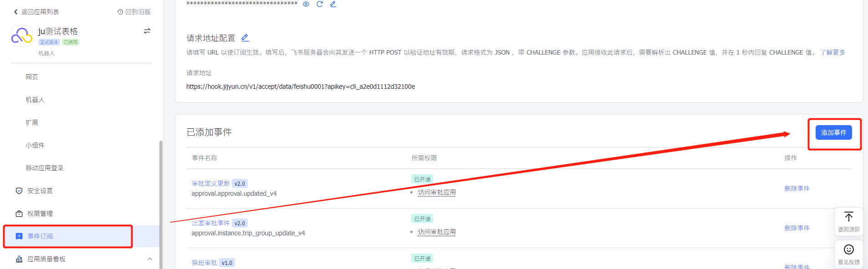
Task: Open 扩展 in sidebar
Action: 32,122
